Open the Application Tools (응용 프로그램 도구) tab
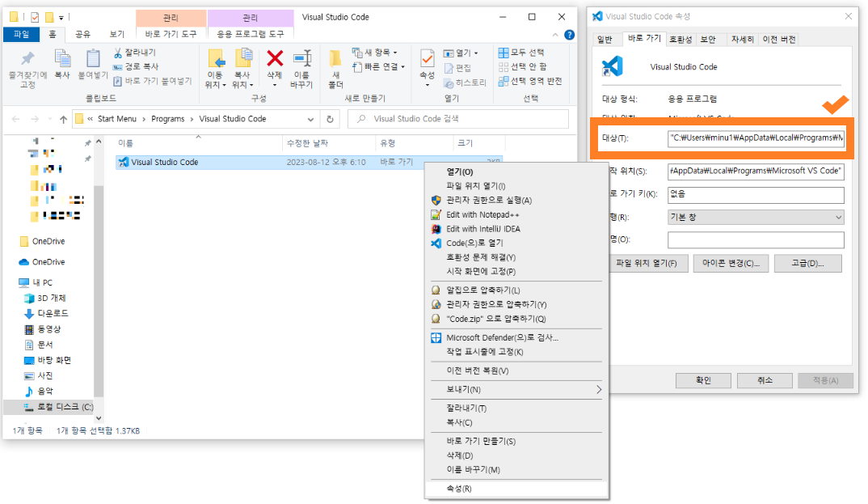The height and width of the screenshot is (504, 868). click(x=251, y=34)
